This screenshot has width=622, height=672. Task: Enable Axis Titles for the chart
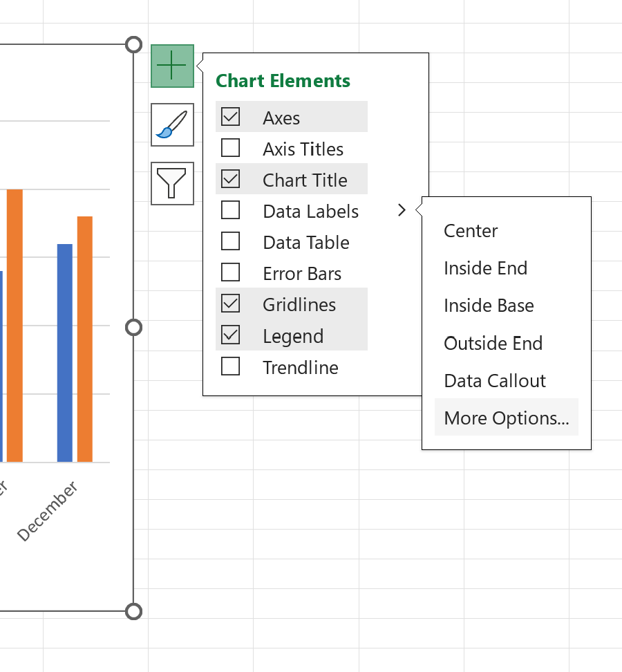click(x=231, y=147)
